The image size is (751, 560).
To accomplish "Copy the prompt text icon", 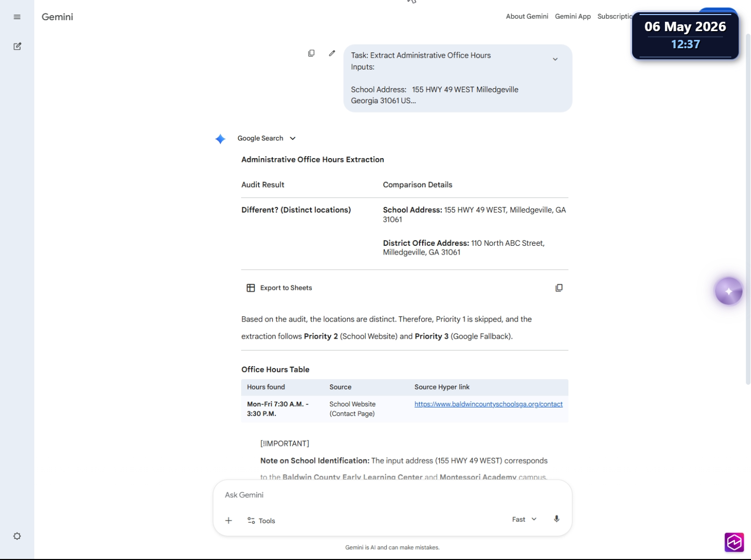I will 311,53.
